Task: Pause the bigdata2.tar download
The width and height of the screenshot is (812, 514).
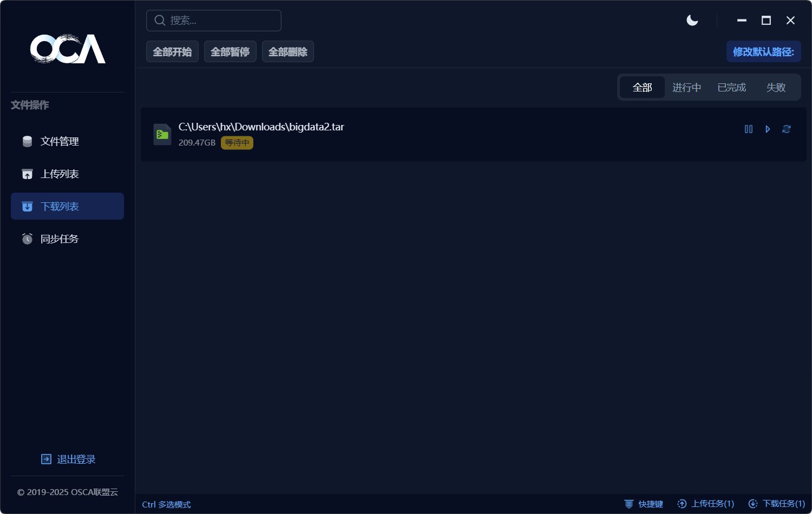Action: point(749,129)
